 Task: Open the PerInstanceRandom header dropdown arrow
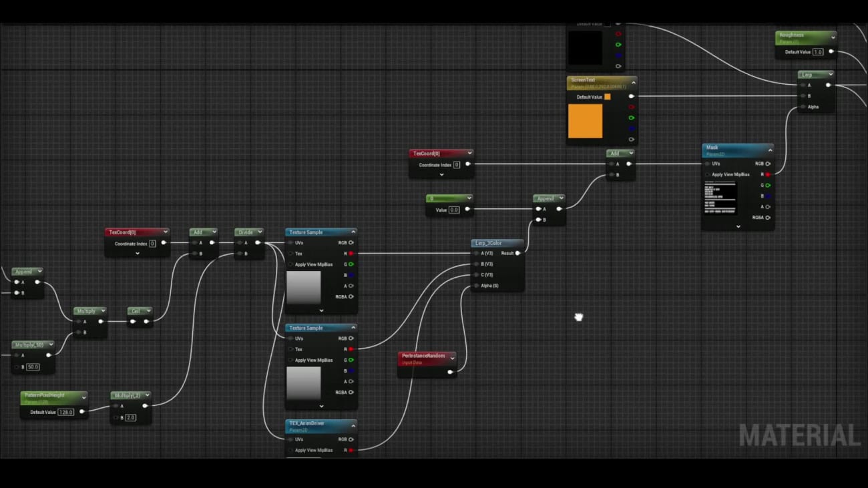[452, 358]
